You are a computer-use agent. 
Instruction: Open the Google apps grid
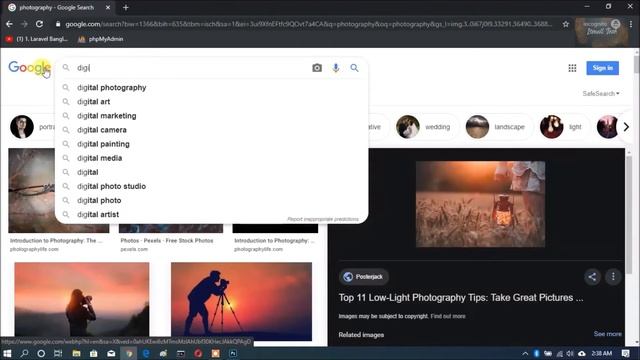[572, 68]
